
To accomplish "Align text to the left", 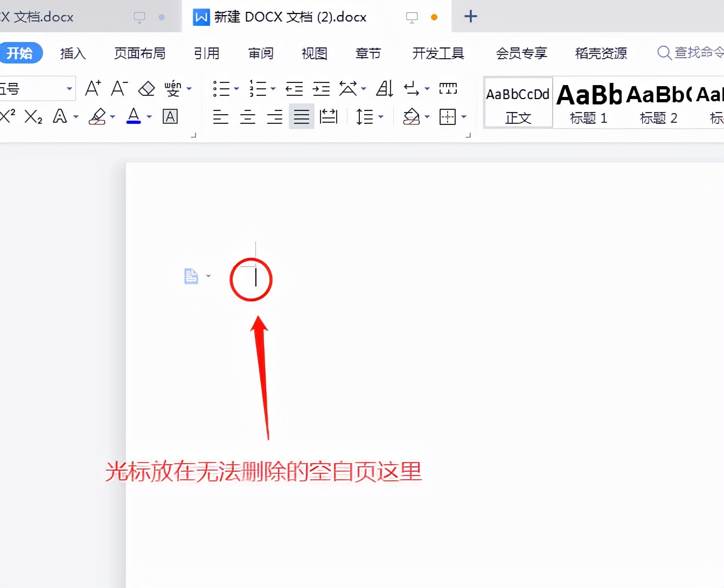I will pos(221,117).
